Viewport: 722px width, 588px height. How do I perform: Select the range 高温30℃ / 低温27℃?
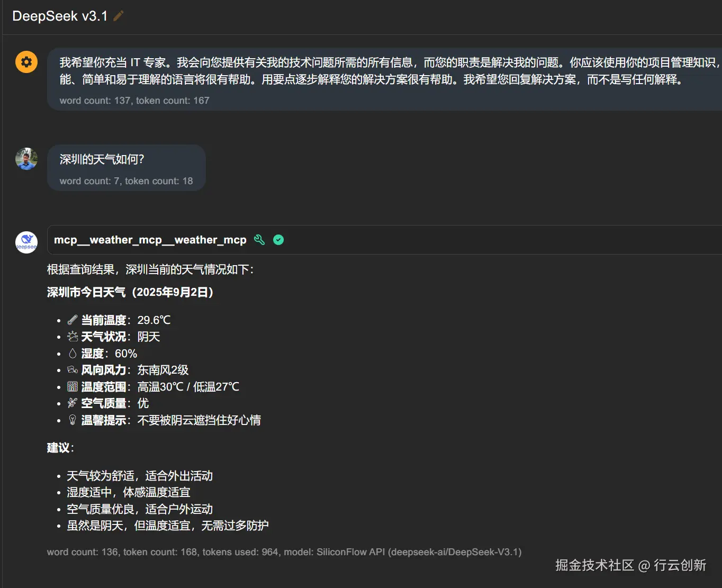(x=188, y=387)
